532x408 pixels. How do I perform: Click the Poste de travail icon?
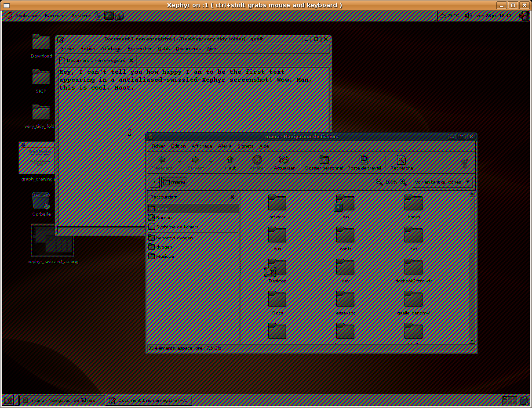[364, 161]
